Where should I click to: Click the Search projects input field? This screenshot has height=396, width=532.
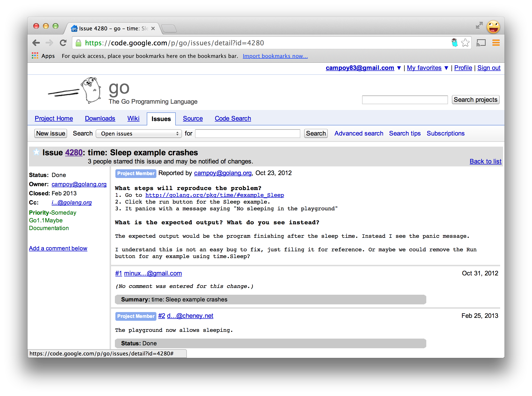coord(405,100)
